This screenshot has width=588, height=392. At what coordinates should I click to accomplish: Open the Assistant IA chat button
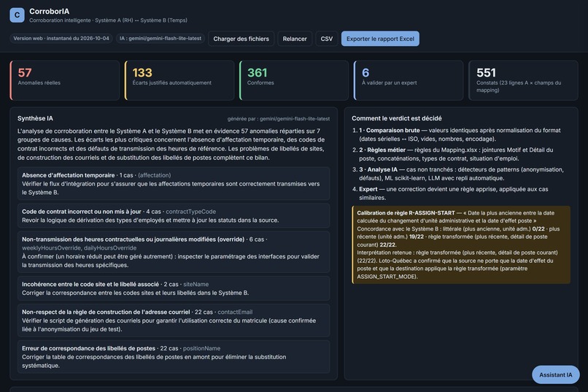point(556,374)
